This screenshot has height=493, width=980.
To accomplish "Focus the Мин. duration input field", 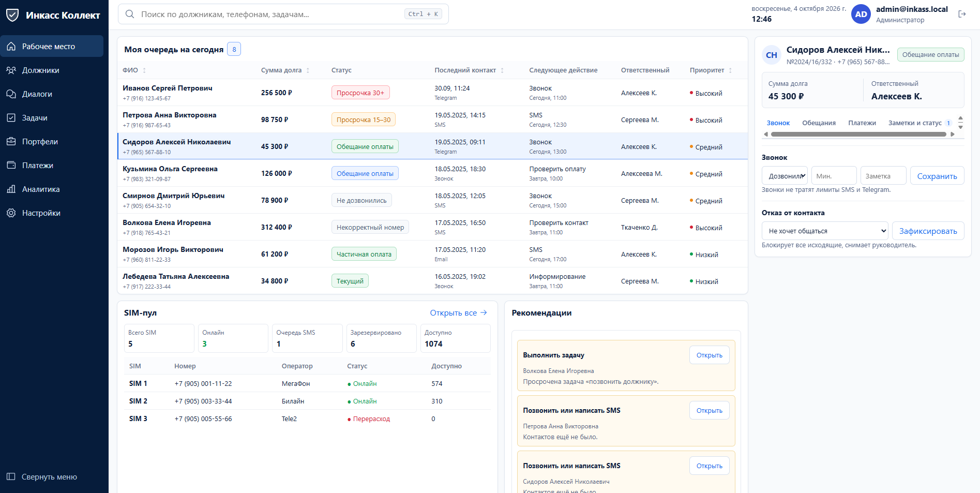I will [834, 175].
